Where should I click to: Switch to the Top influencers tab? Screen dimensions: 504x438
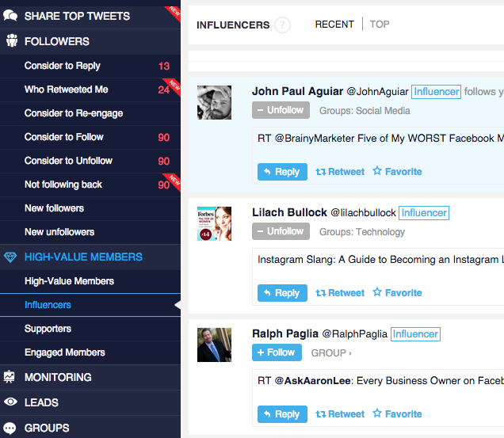pyautogui.click(x=380, y=25)
